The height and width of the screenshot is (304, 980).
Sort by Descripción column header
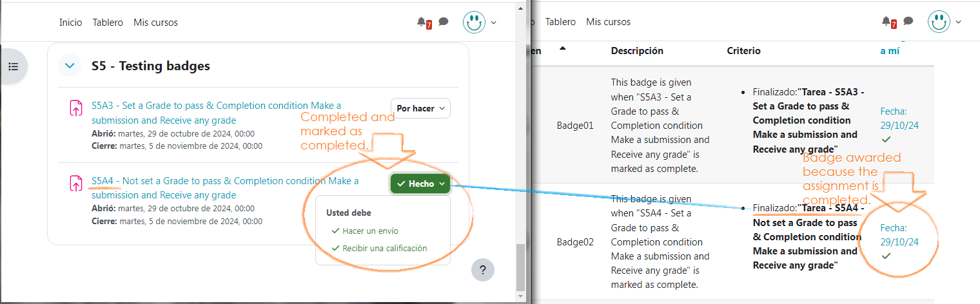coord(637,50)
